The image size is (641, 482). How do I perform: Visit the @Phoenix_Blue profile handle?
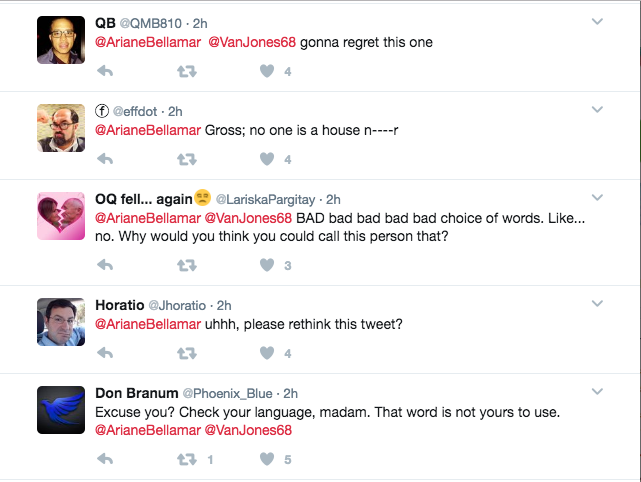click(x=227, y=394)
